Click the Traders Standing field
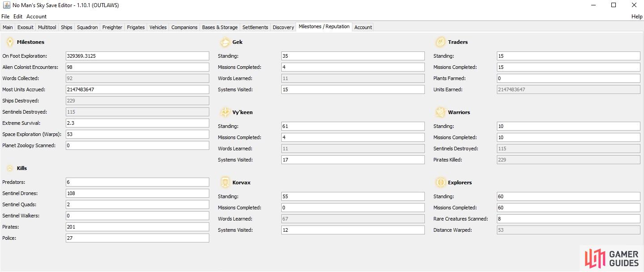This screenshot has width=644, height=272. point(568,56)
